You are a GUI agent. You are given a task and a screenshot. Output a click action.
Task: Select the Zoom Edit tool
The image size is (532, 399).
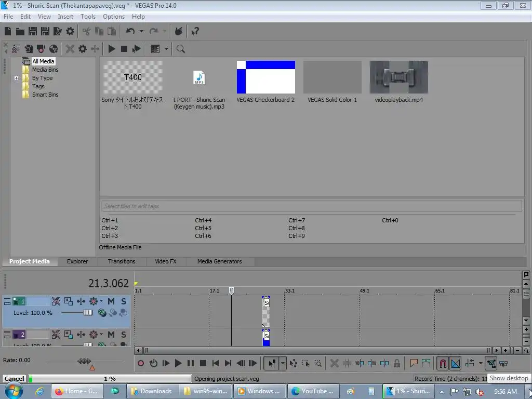(318, 363)
